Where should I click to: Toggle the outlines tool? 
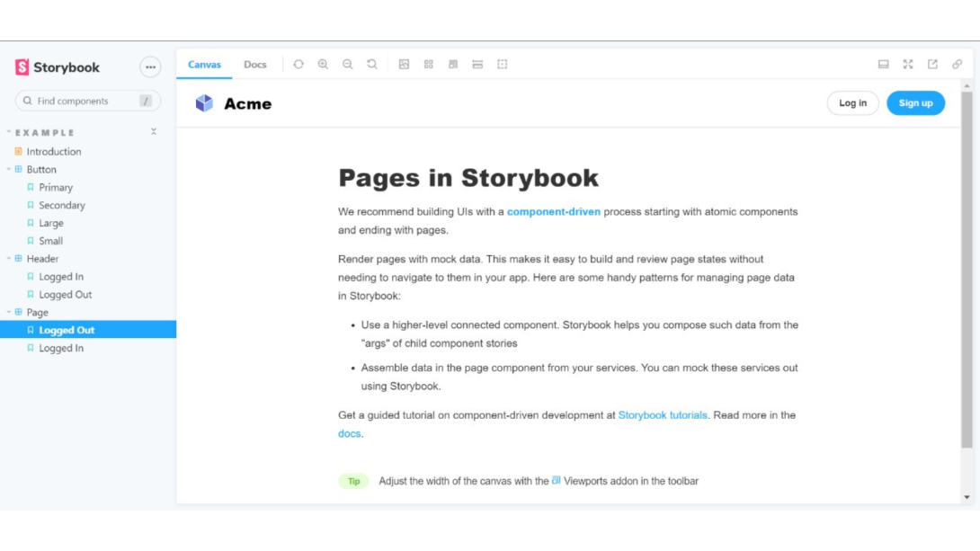503,65
